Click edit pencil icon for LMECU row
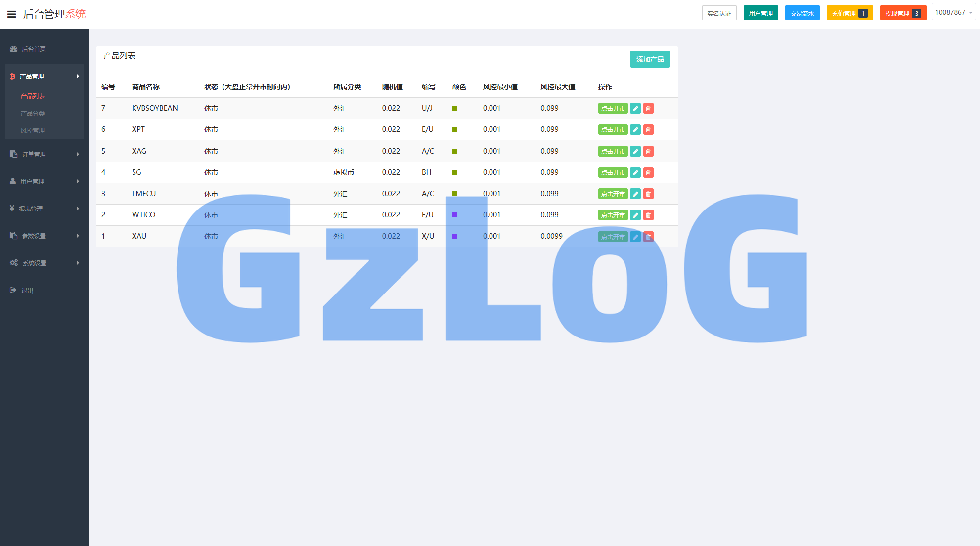Screen dimensions: 980x546 point(635,194)
